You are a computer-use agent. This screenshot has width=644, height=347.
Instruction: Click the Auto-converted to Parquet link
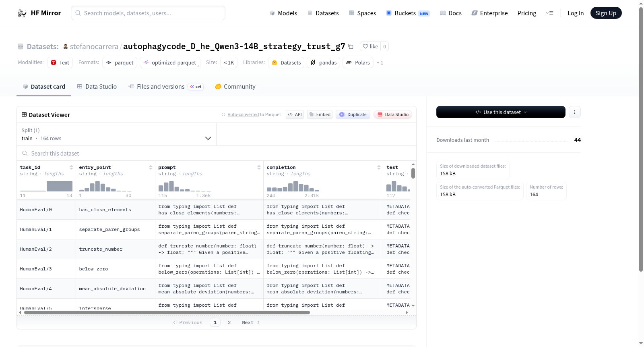coord(254,114)
